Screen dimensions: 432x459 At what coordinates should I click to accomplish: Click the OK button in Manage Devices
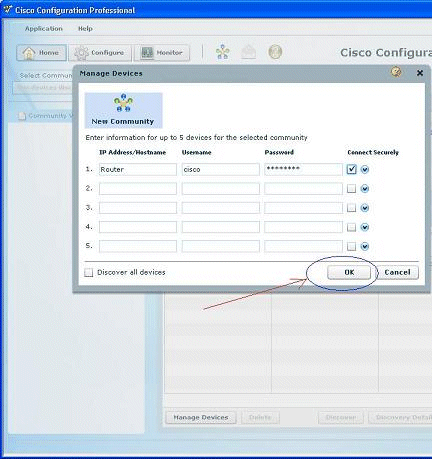pos(349,272)
